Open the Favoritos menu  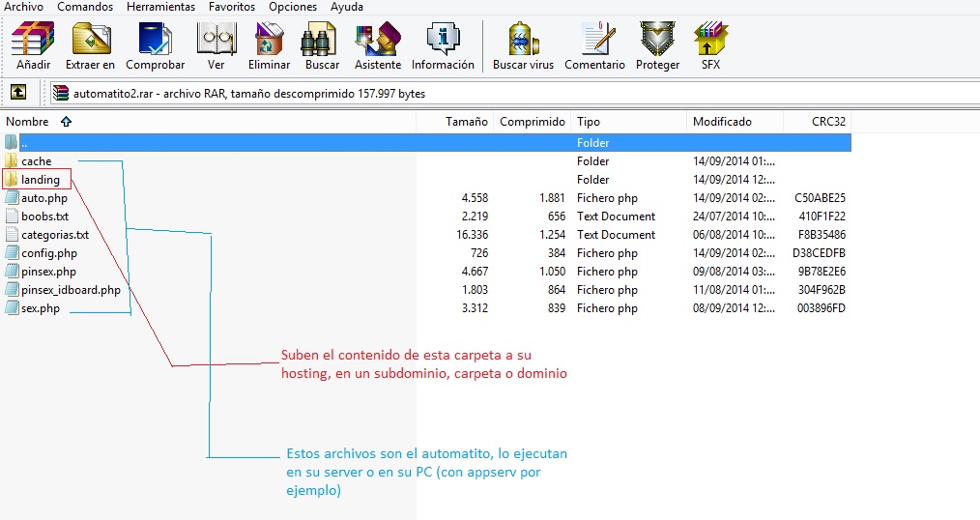232,7
